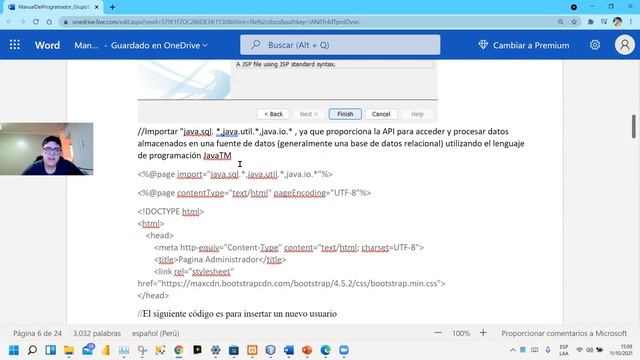Click the bootstrapcdn href URL line

click(291, 283)
